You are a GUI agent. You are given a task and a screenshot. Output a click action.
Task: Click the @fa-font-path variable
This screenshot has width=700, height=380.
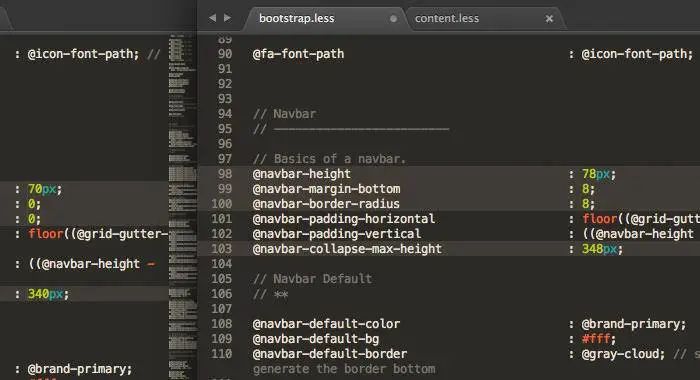click(x=298, y=54)
